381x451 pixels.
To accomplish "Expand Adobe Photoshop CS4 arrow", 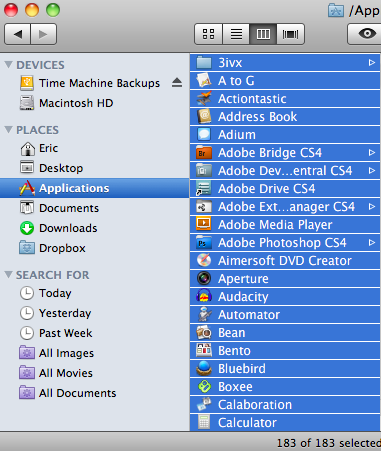I will coord(372,242).
